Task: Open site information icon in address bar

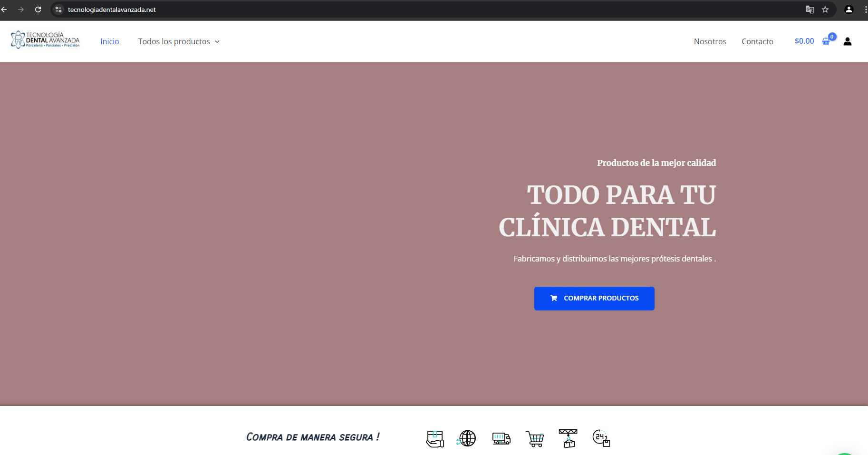Action: point(58,10)
